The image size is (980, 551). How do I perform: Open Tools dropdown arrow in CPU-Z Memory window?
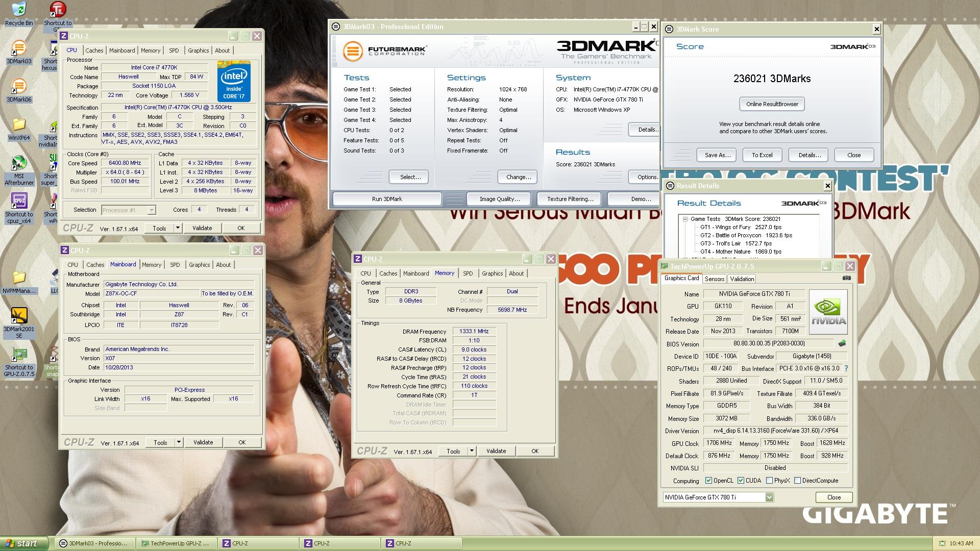pyautogui.click(x=472, y=451)
